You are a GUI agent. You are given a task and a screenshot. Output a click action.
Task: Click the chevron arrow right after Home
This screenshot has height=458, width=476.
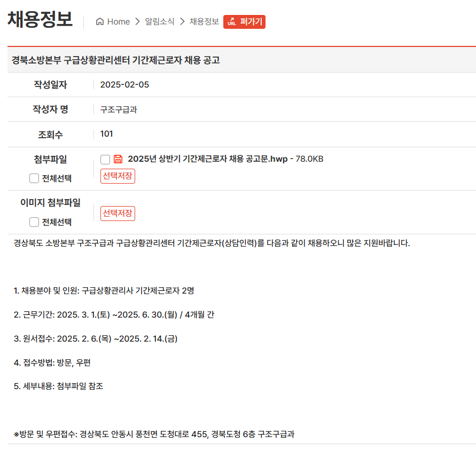tap(137, 22)
